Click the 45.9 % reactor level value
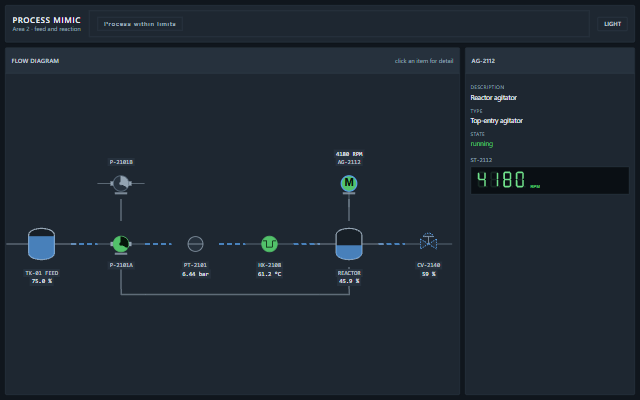This screenshot has width=640, height=400. [349, 281]
